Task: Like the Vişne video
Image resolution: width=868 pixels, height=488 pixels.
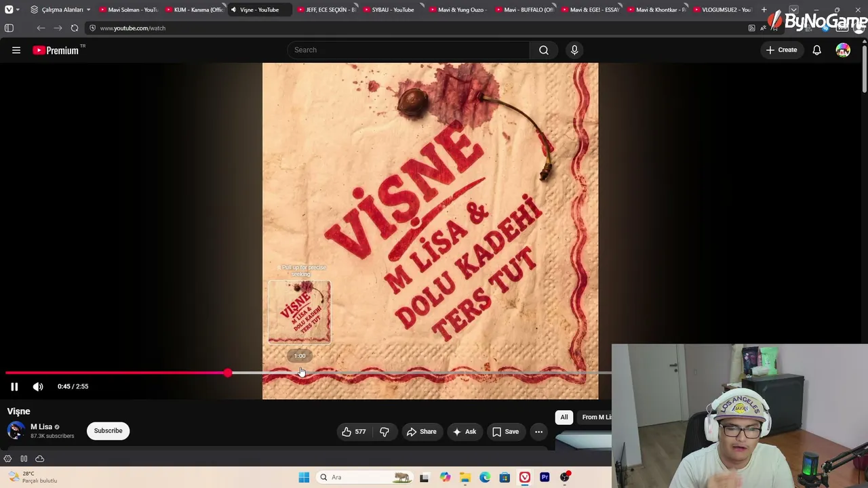Action: click(x=354, y=432)
